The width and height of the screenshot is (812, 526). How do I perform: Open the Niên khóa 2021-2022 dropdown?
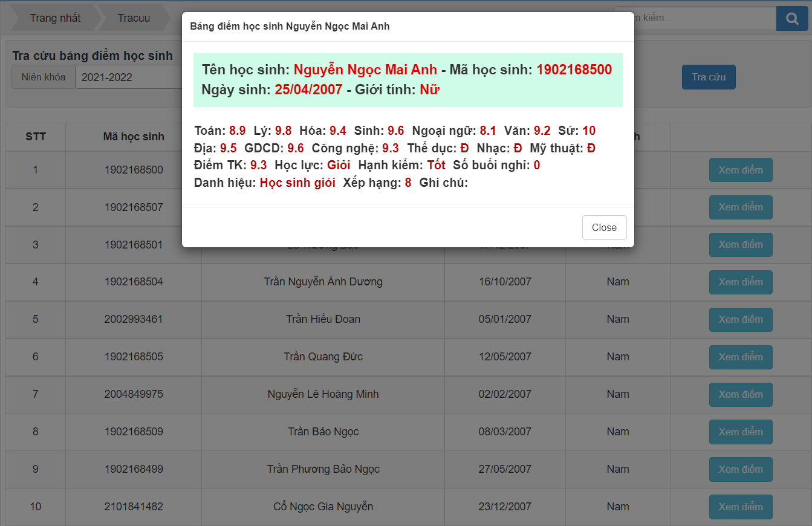pos(128,77)
